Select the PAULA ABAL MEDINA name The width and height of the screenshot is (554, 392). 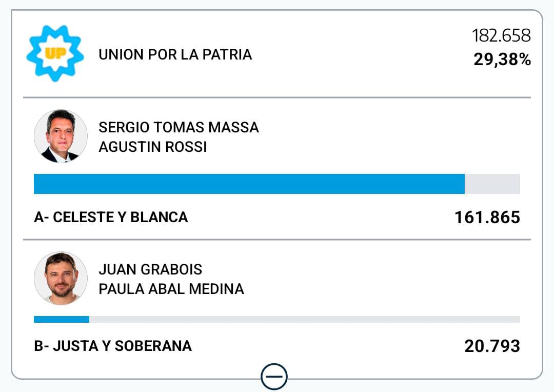coord(171,289)
